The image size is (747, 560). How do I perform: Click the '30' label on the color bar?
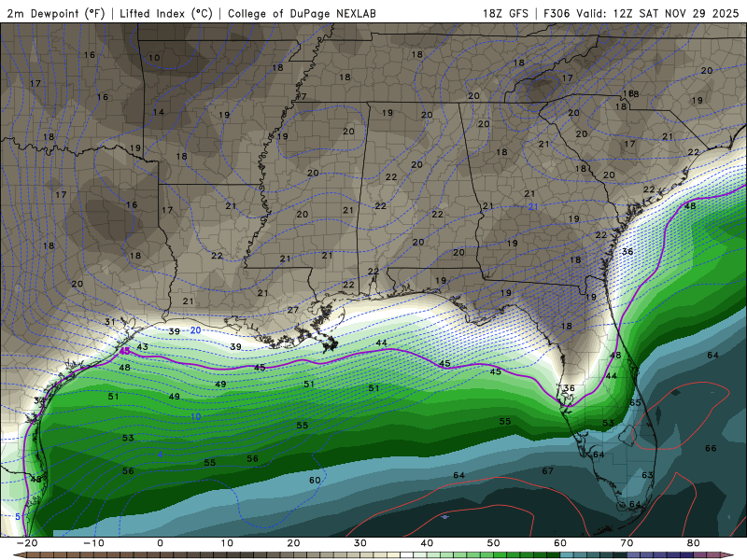(x=360, y=543)
